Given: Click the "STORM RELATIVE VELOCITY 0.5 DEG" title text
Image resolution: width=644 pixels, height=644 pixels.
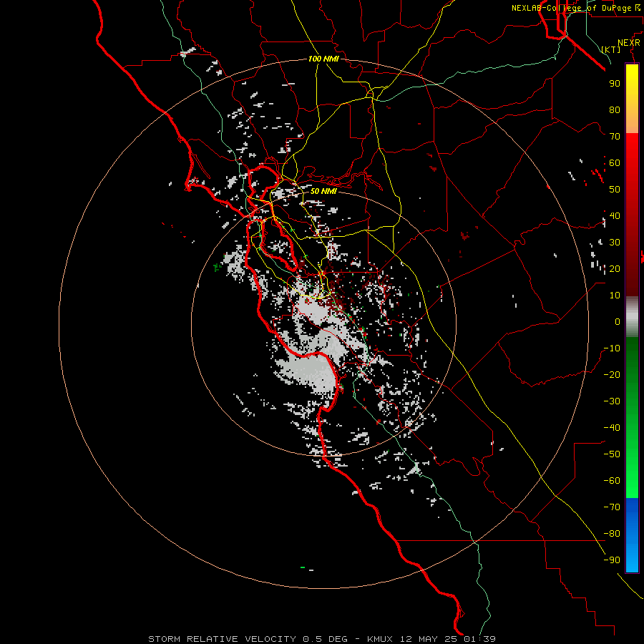Looking at the screenshot, I should (248, 639).
